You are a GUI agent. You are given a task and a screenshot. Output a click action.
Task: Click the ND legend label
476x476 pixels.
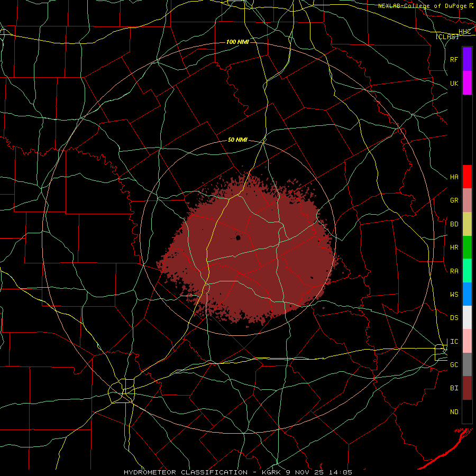point(454,411)
